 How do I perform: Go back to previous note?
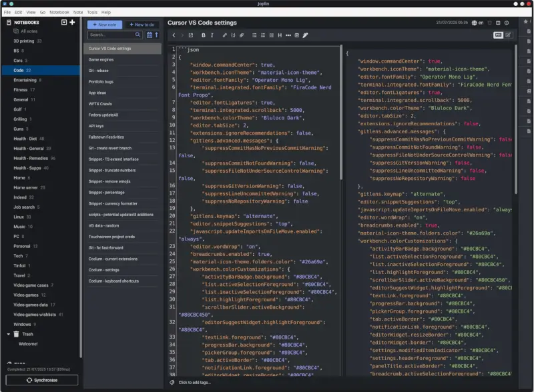(x=174, y=35)
